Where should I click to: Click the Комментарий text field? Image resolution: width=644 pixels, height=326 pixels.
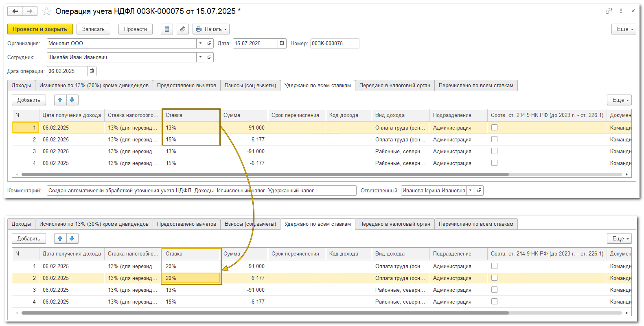tap(202, 191)
